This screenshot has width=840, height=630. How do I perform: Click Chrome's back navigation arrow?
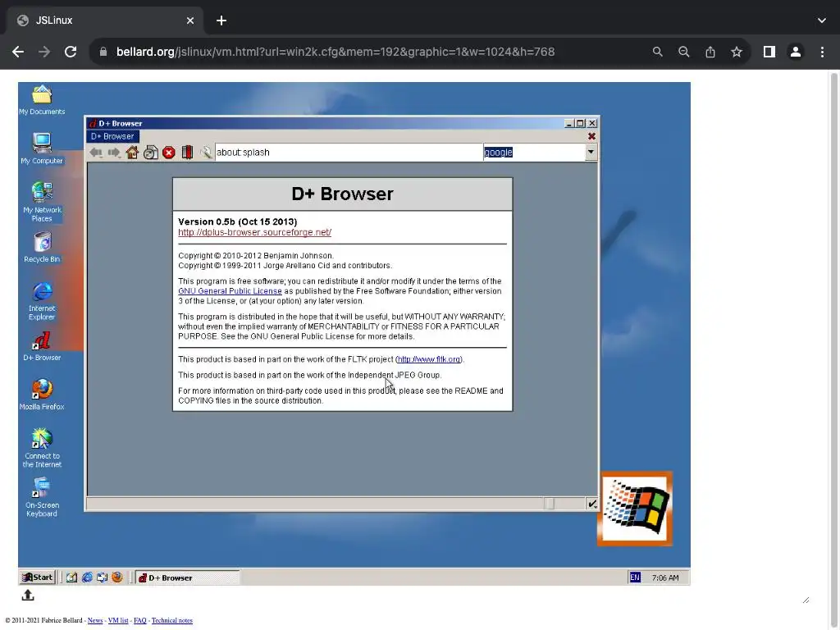pyautogui.click(x=18, y=52)
